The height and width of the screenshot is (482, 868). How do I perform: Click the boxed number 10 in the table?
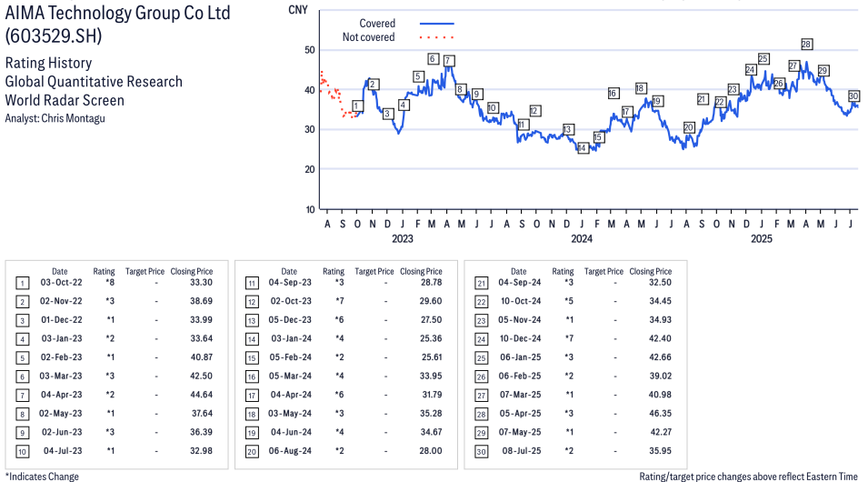pos(22,452)
